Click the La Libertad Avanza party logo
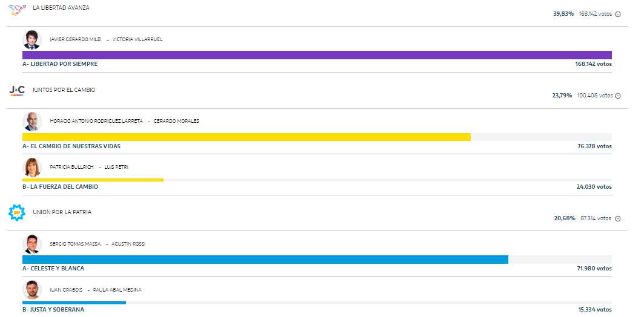The height and width of the screenshot is (317, 644). click(x=18, y=8)
